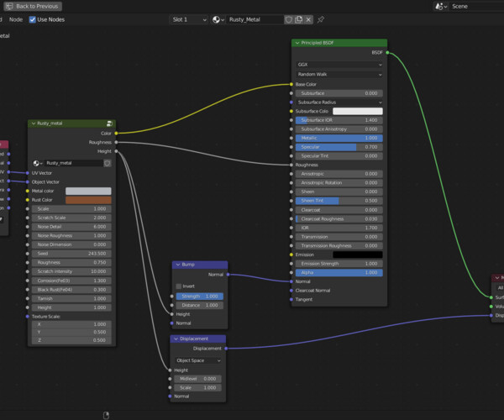Click the Scene name field
The image size is (504, 420).
click(x=475, y=6)
